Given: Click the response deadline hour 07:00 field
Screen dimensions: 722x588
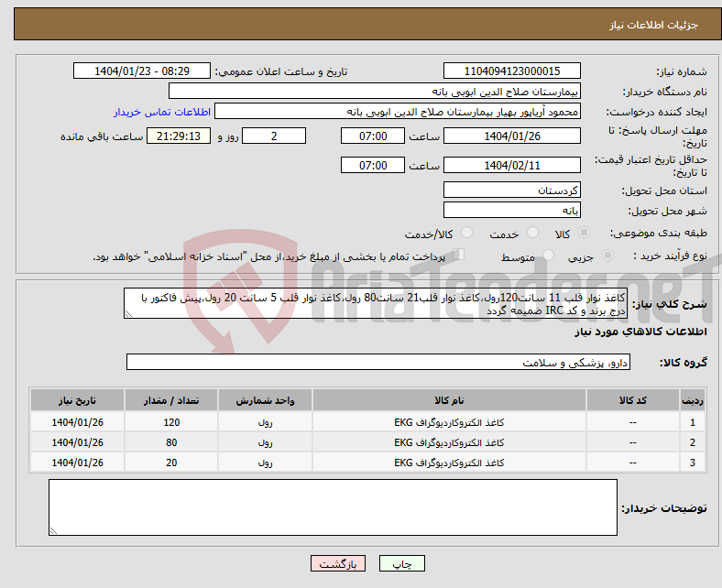Looking at the screenshot, I should click(373, 136).
